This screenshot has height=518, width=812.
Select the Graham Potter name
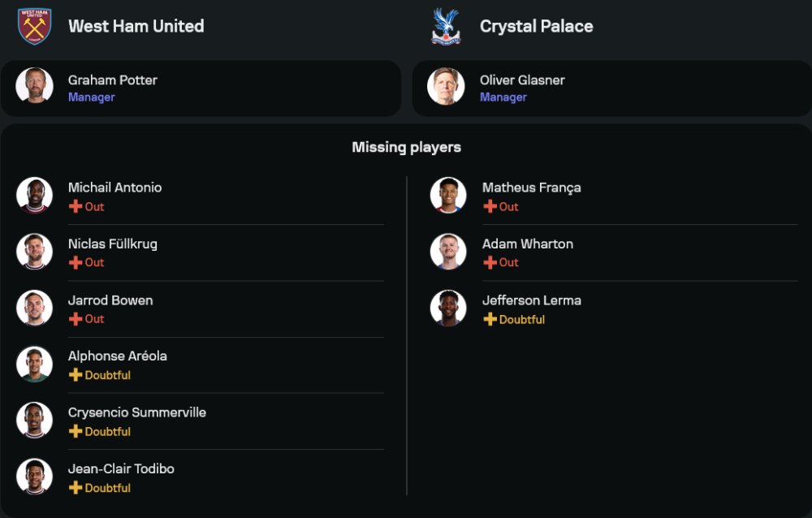[x=113, y=80]
